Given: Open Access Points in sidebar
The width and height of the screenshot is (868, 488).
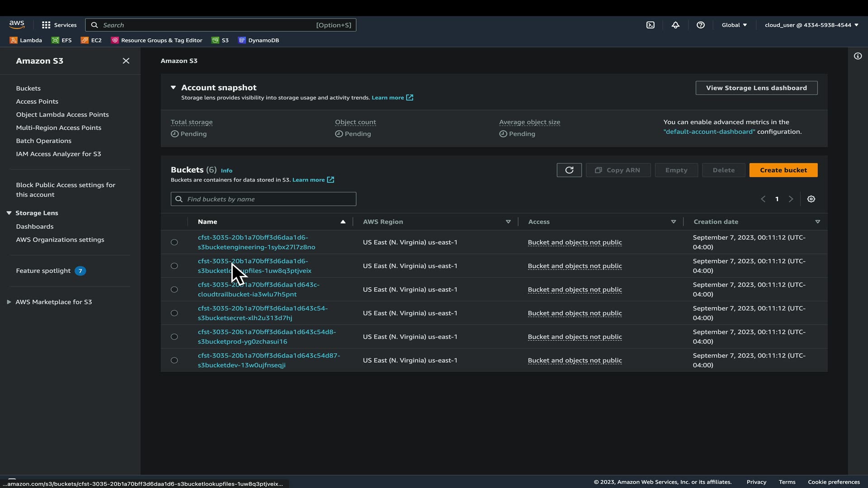Looking at the screenshot, I should [x=37, y=102].
